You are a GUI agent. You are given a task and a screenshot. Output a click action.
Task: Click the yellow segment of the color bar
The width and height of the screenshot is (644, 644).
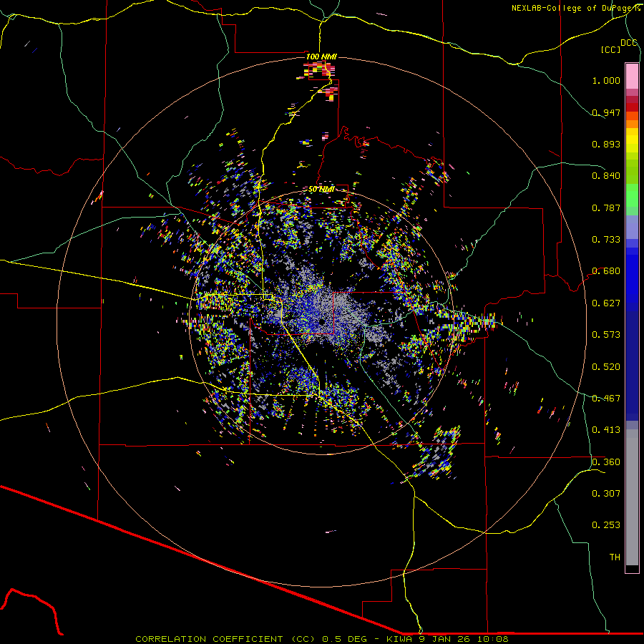(x=632, y=141)
